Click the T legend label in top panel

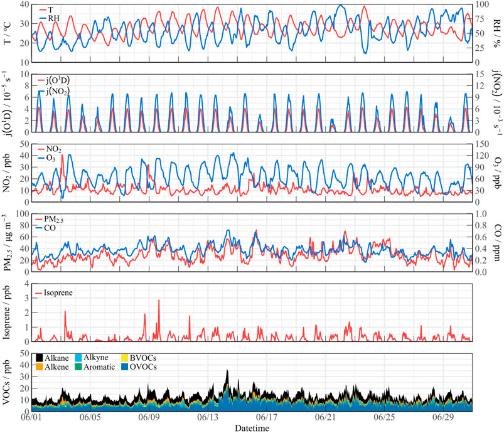50,10
